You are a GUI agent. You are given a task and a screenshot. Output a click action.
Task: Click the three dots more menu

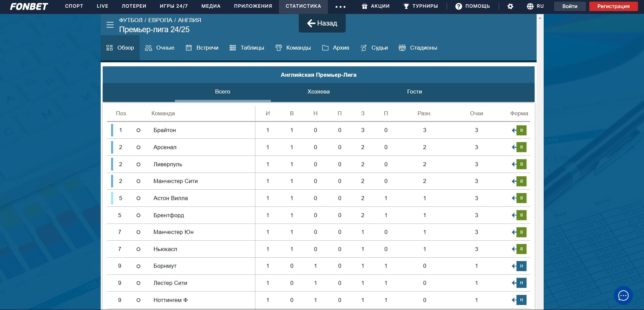click(340, 7)
